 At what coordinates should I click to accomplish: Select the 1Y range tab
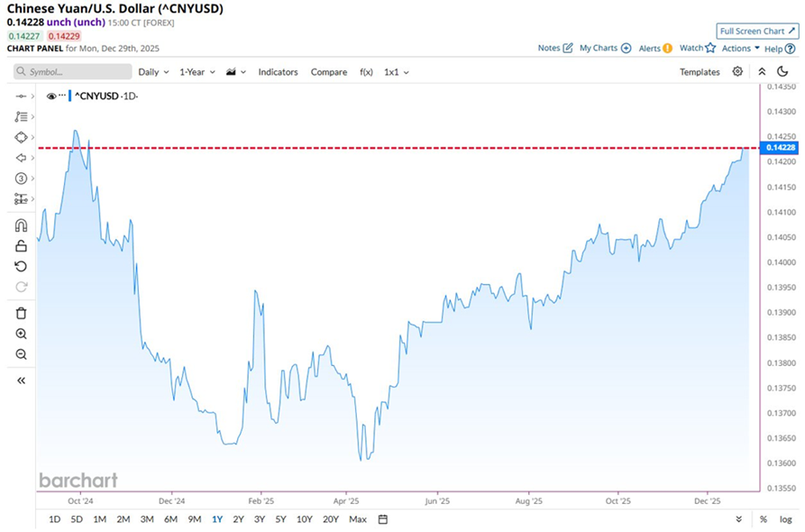pyautogui.click(x=217, y=519)
